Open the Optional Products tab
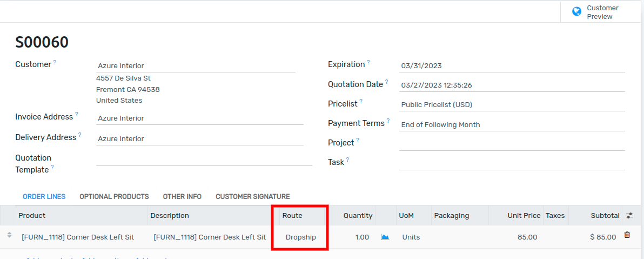Image resolution: width=644 pixels, height=259 pixels. pyautogui.click(x=114, y=196)
